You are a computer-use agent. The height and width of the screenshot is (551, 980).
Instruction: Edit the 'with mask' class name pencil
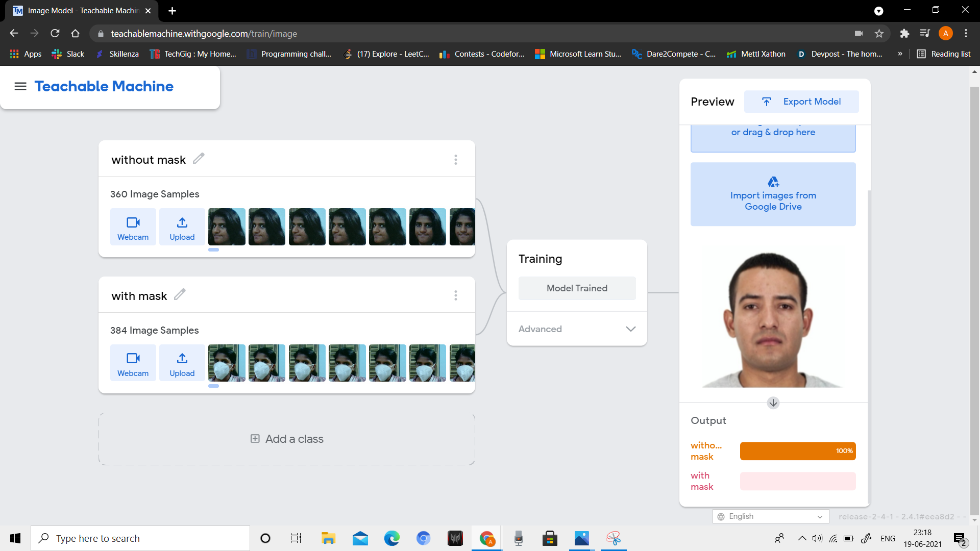(180, 295)
